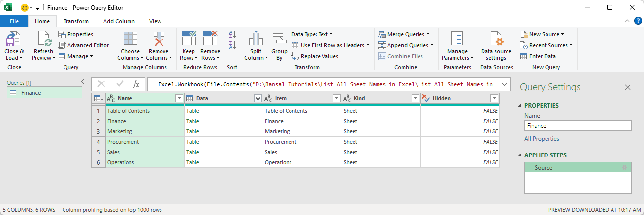Open the Name column filter dropdown

click(179, 98)
